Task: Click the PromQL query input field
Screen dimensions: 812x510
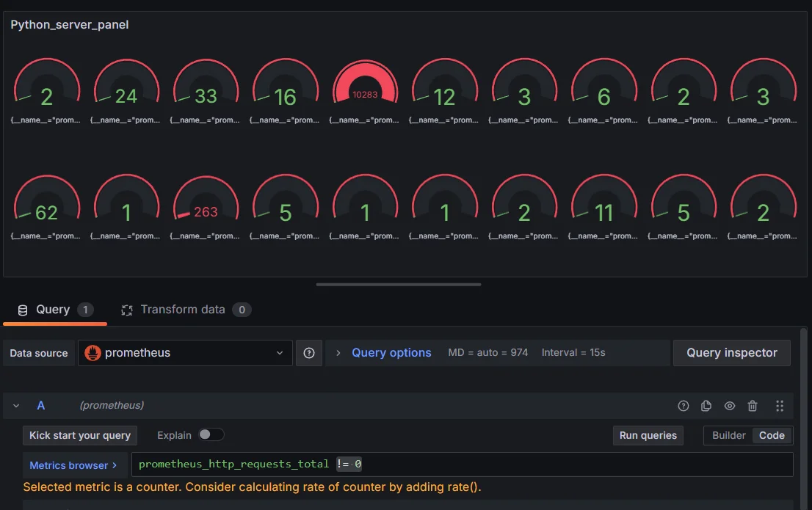Action: coord(462,465)
